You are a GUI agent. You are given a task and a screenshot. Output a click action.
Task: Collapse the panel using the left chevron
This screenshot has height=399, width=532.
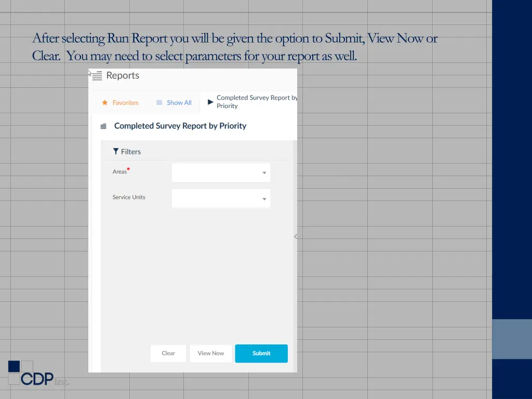coord(295,236)
